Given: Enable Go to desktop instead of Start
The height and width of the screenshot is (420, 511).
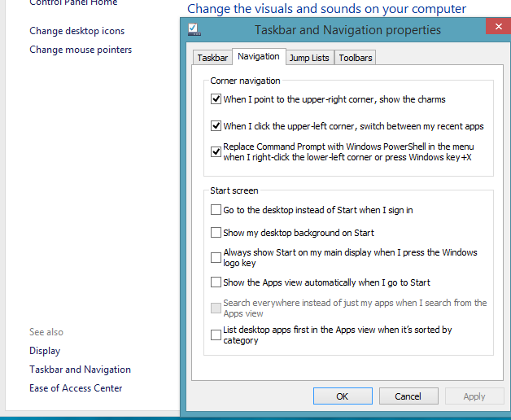Looking at the screenshot, I should tap(216, 210).
